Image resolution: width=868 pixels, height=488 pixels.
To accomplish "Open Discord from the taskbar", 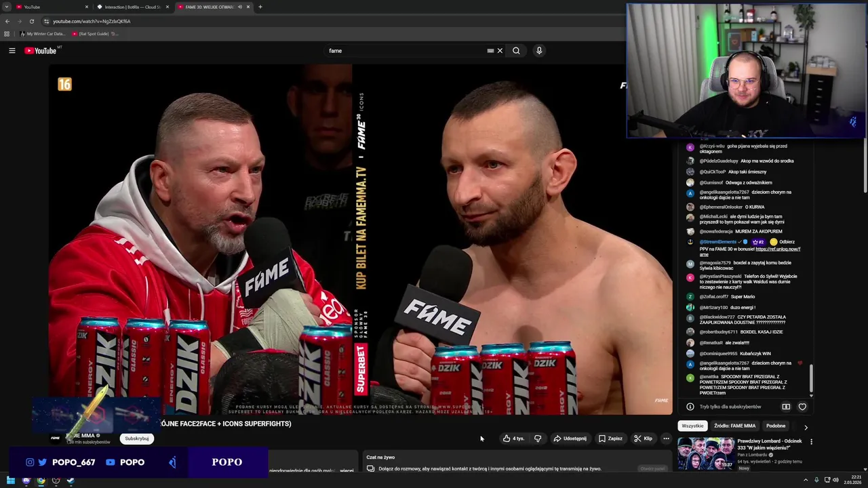I will point(26,481).
